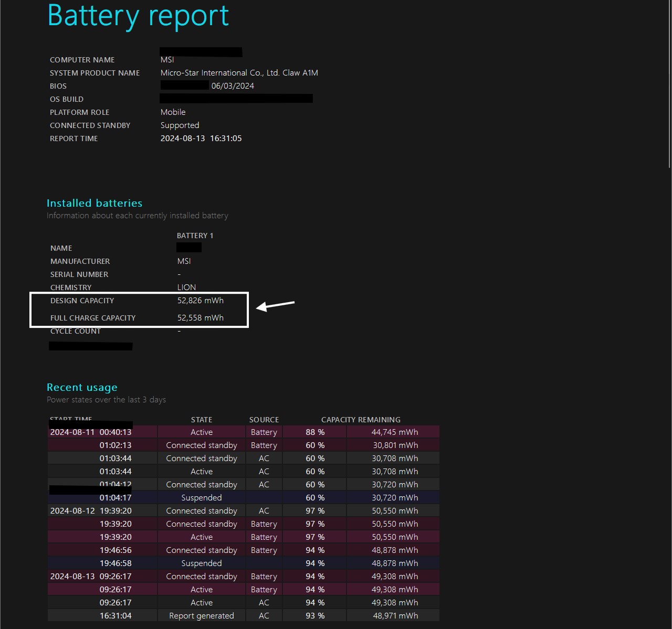This screenshot has width=672, height=629.
Task: Click "Information about each currently installed battery" subtitle
Action: (138, 216)
